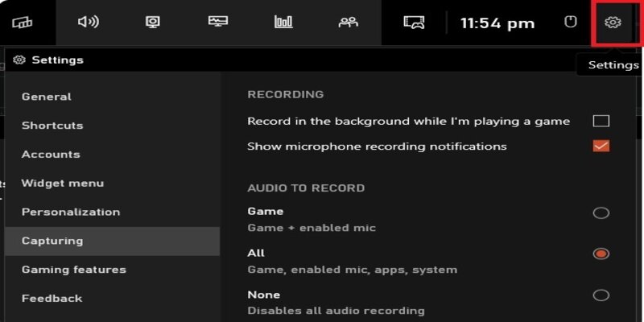The height and width of the screenshot is (322, 644).
Task: Click 'Game, enabled mic, apps, system' description
Action: point(352,270)
